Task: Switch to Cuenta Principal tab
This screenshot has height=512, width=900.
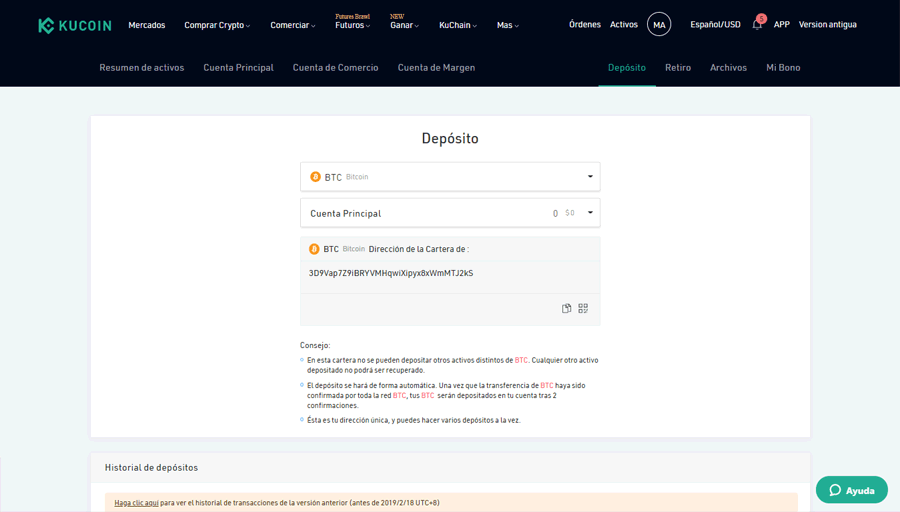Action: click(x=238, y=68)
